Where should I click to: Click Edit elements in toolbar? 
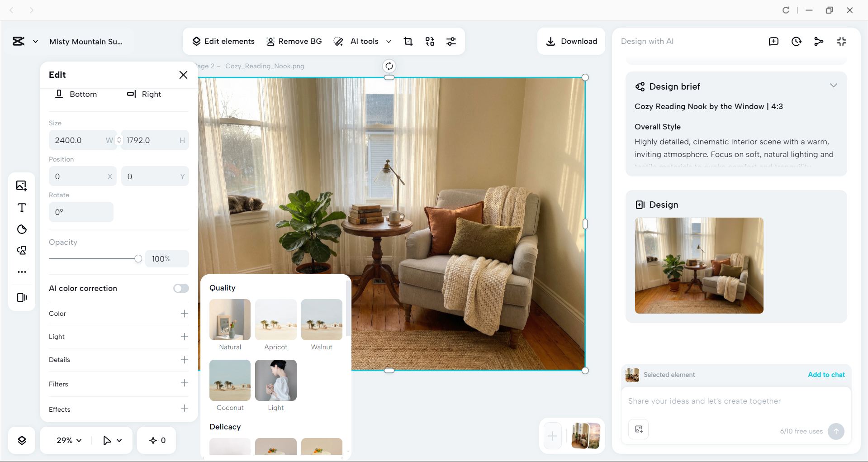tap(223, 42)
